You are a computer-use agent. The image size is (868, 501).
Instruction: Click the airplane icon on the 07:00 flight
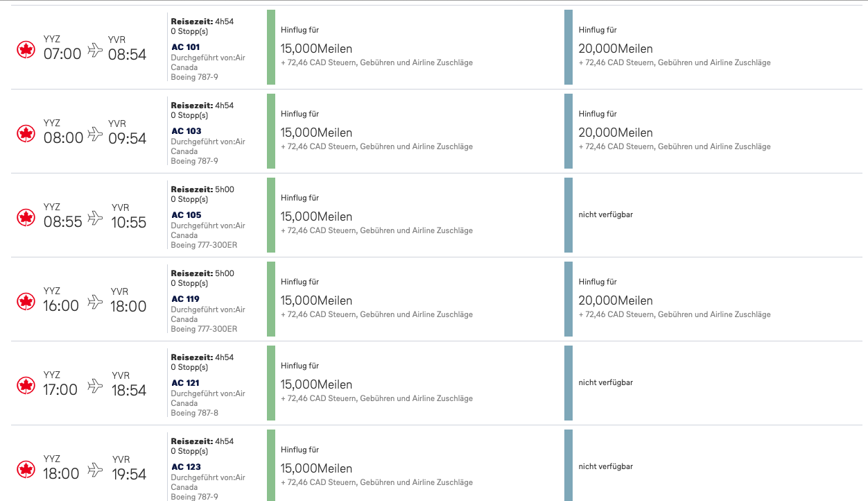[95, 51]
